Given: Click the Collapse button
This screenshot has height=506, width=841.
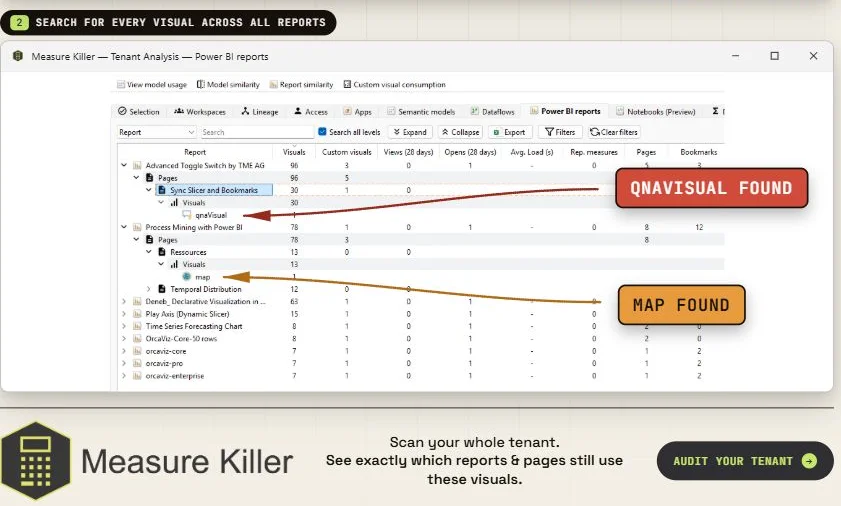Looking at the screenshot, I should pyautogui.click(x=460, y=132).
